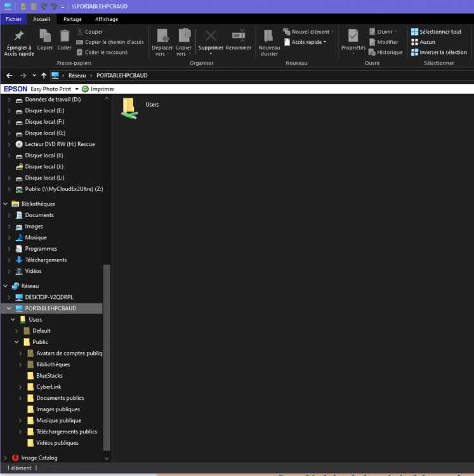Click Coller le raccourci
This screenshot has height=476, width=474.
(x=102, y=52)
